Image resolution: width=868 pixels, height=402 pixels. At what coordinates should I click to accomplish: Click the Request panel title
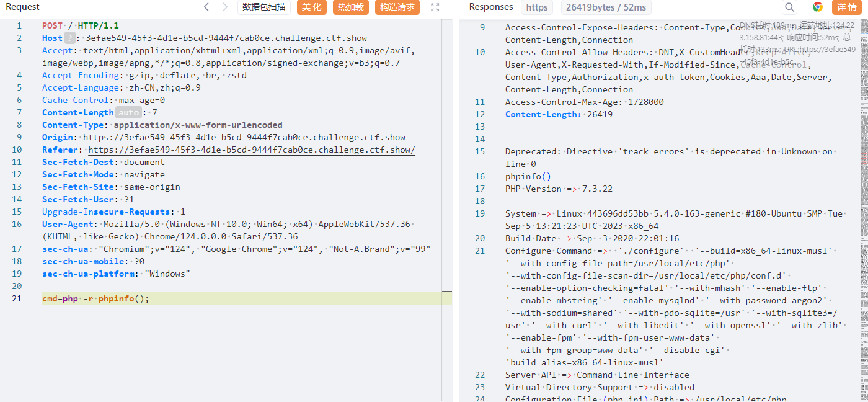point(23,7)
